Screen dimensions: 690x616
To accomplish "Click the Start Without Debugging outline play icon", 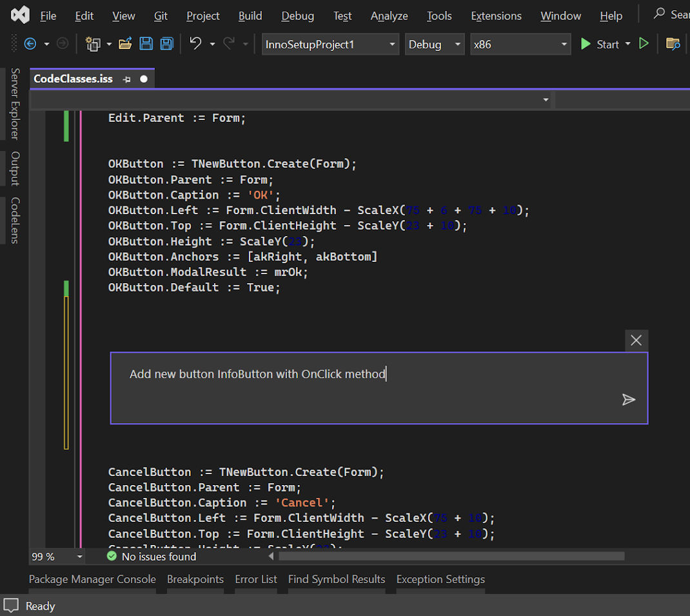I will (x=644, y=44).
